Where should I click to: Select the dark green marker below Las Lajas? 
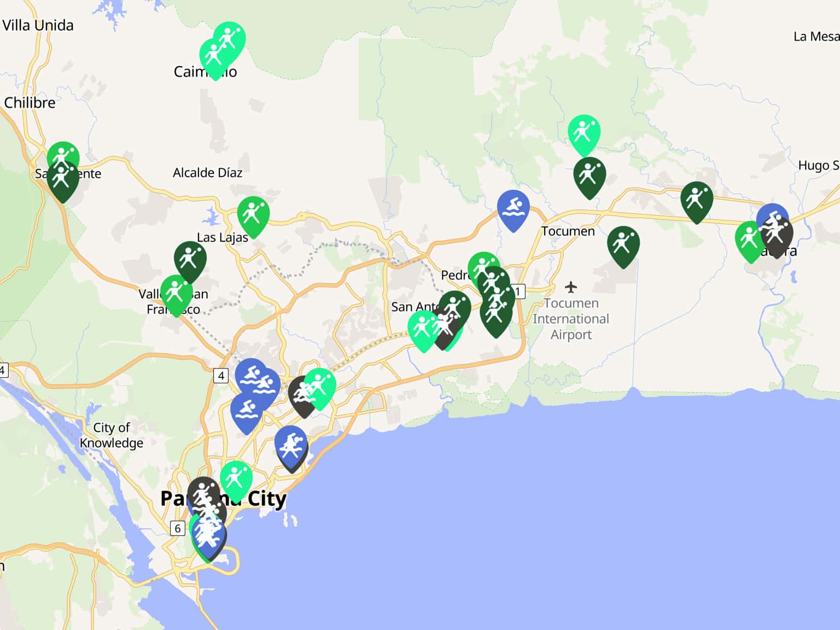(x=190, y=260)
